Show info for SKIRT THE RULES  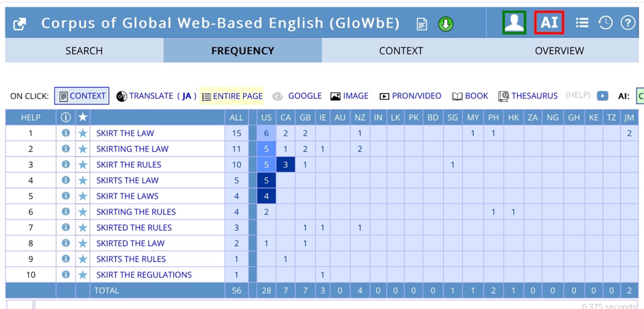click(65, 164)
